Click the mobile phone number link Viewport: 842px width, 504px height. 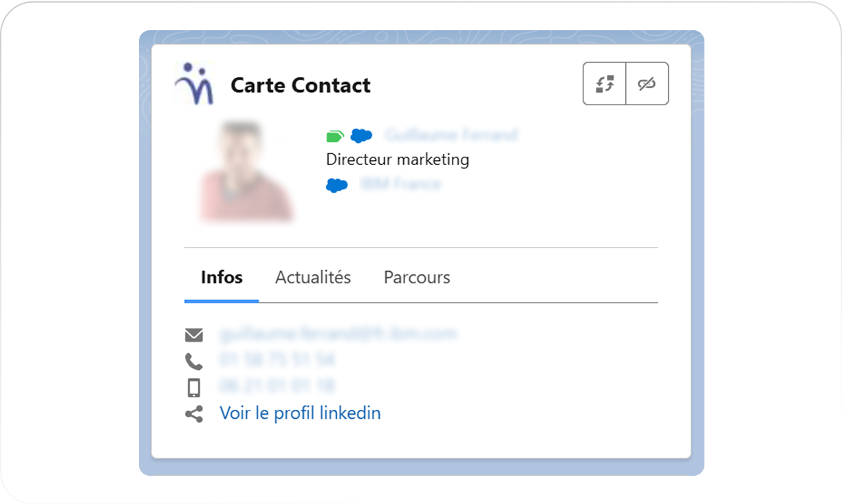(x=277, y=386)
